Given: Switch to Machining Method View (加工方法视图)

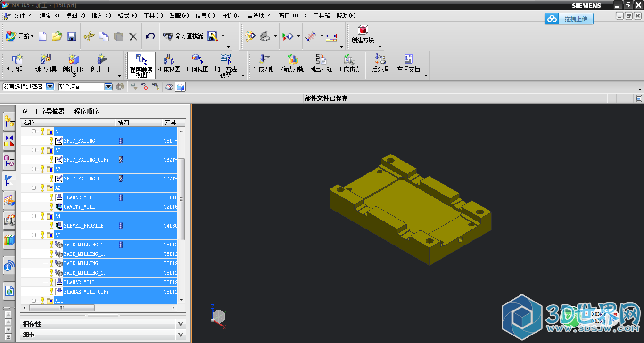Looking at the screenshot, I should click(x=226, y=65).
